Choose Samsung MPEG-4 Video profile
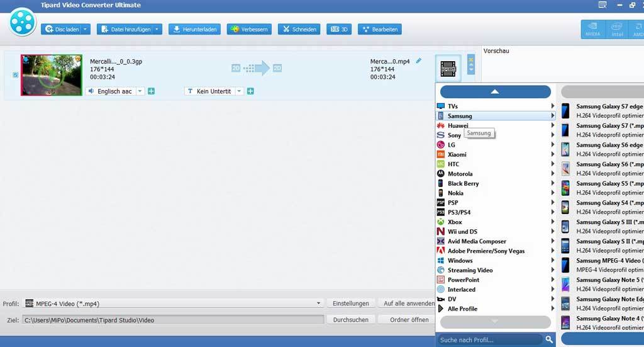The width and height of the screenshot is (644, 347). click(x=602, y=265)
